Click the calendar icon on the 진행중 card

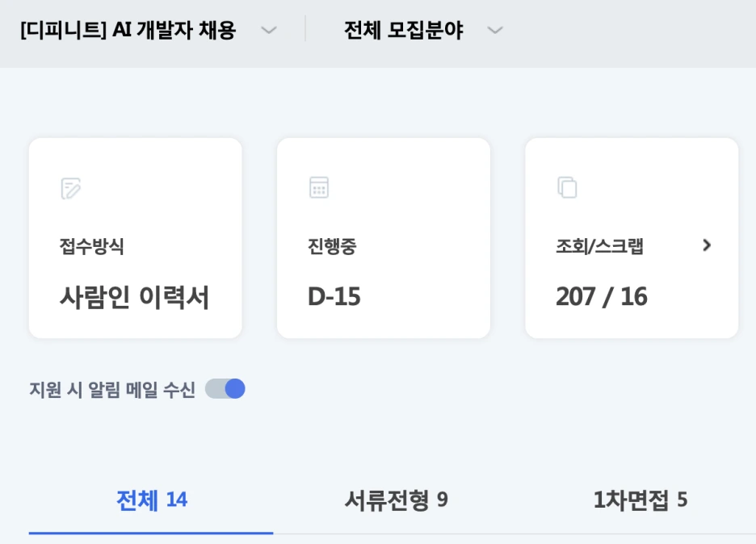pyautogui.click(x=320, y=187)
